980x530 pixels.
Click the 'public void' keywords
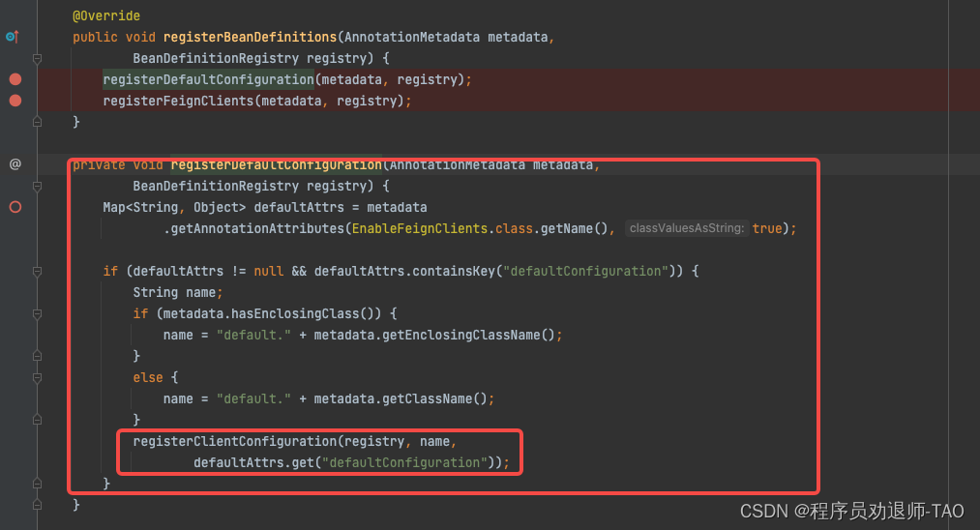(x=114, y=37)
